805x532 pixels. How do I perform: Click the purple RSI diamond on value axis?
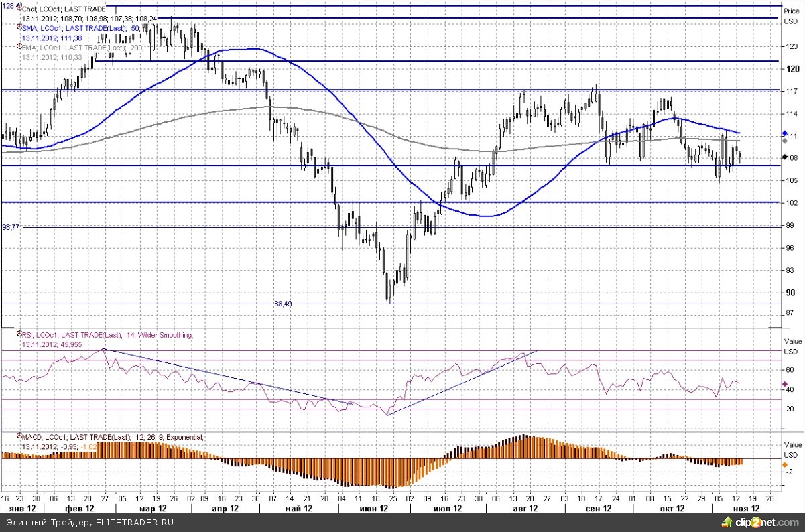click(784, 385)
